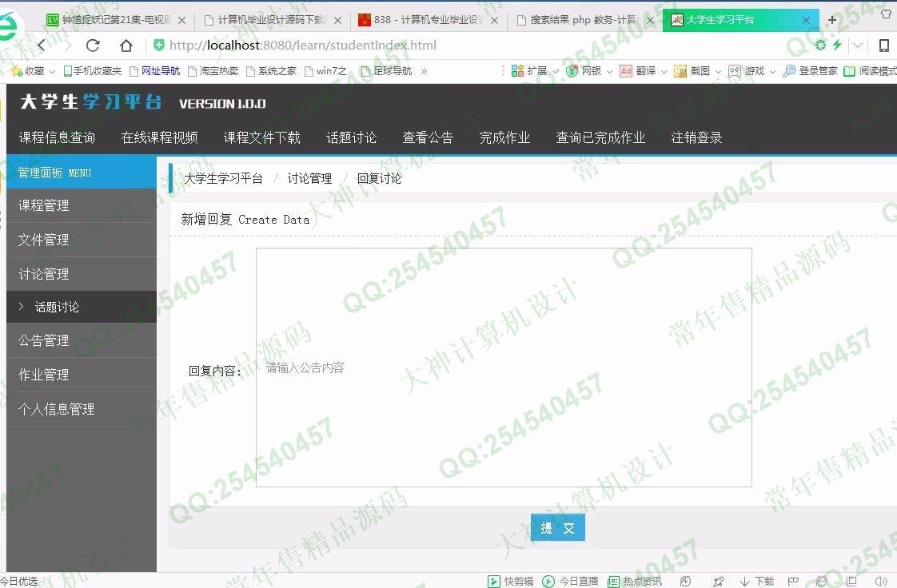This screenshot has height=588, width=897.
Task: Click 讨论管理 in the breadcrumb
Action: [x=309, y=178]
